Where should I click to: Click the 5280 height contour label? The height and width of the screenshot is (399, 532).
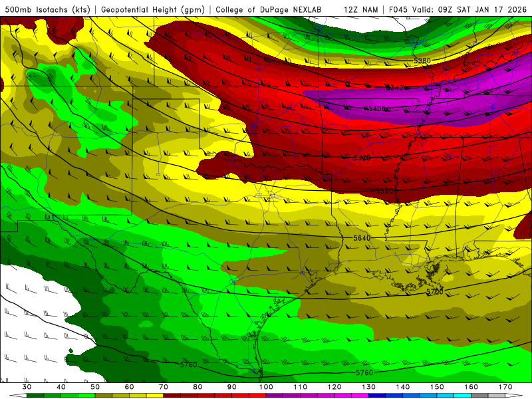(422, 61)
